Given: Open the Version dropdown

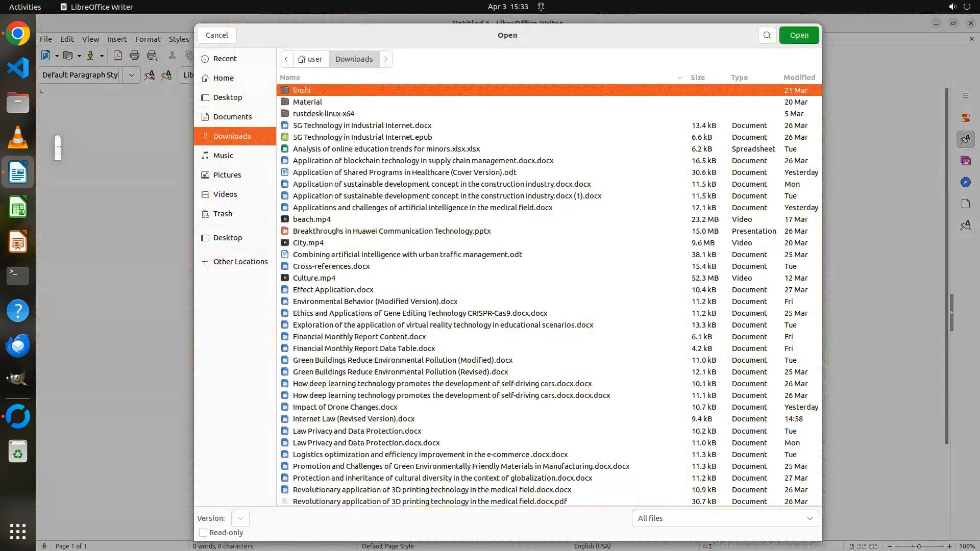Looking at the screenshot, I should coord(240,518).
